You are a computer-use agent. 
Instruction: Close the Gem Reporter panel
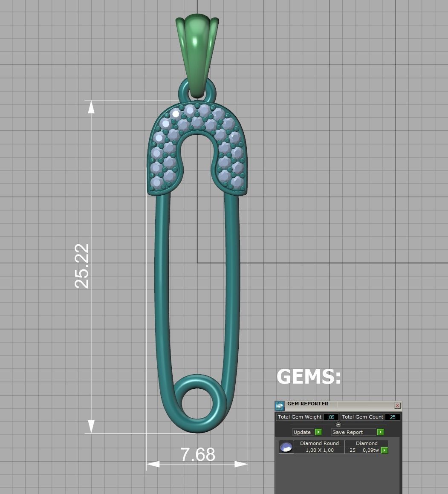[x=397, y=405]
